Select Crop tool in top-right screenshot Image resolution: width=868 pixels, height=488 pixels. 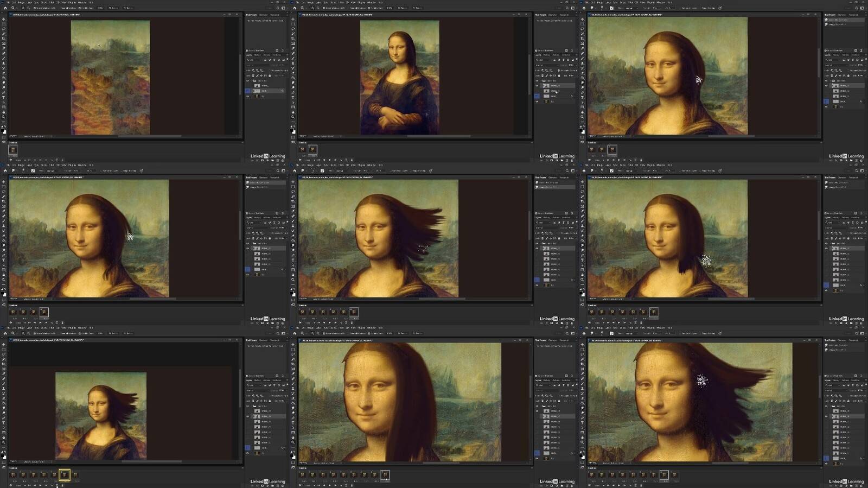tap(583, 39)
